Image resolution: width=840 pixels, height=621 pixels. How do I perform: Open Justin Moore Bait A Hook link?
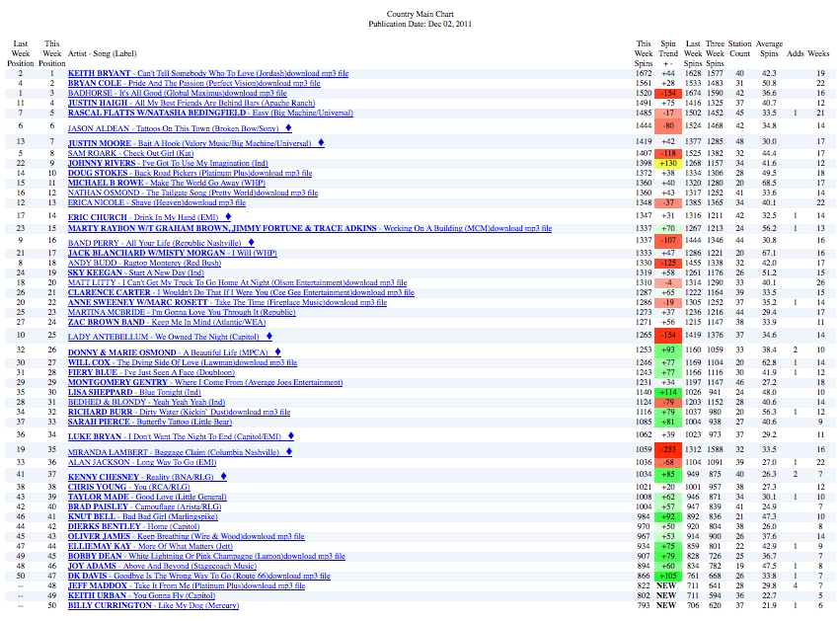tap(190, 143)
